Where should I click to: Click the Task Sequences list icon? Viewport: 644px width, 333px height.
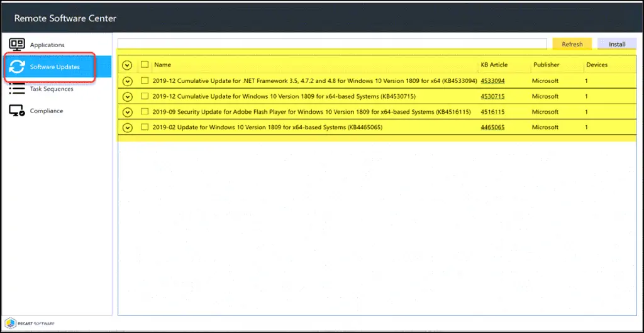coord(17,89)
